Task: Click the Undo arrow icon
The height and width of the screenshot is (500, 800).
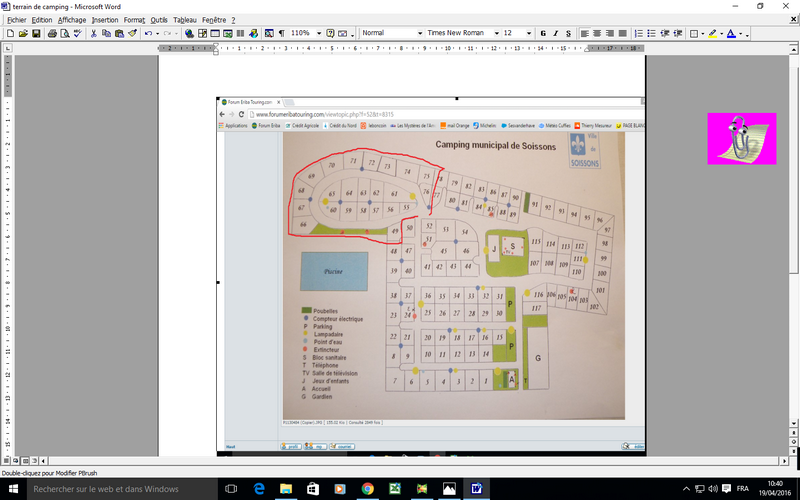Action: tap(148, 33)
